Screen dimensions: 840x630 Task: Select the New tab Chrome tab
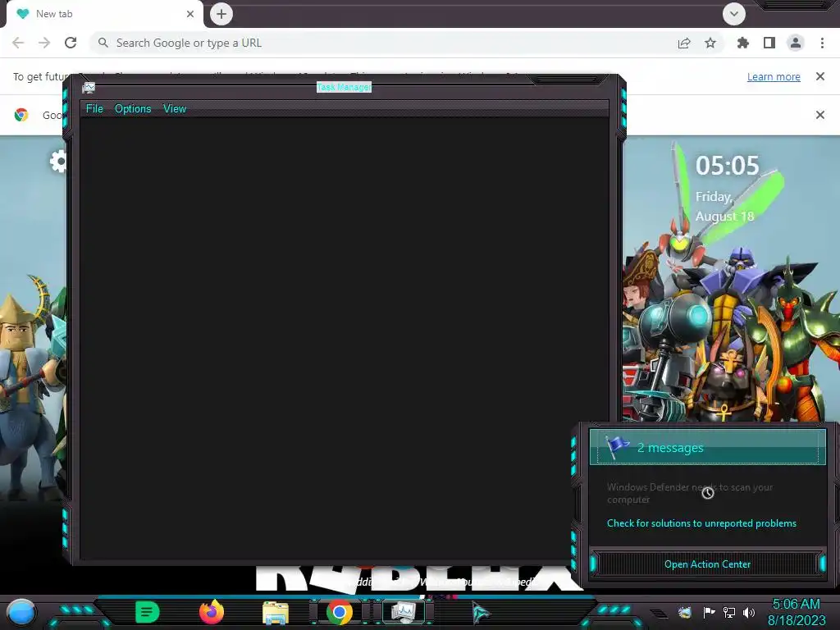click(x=105, y=14)
